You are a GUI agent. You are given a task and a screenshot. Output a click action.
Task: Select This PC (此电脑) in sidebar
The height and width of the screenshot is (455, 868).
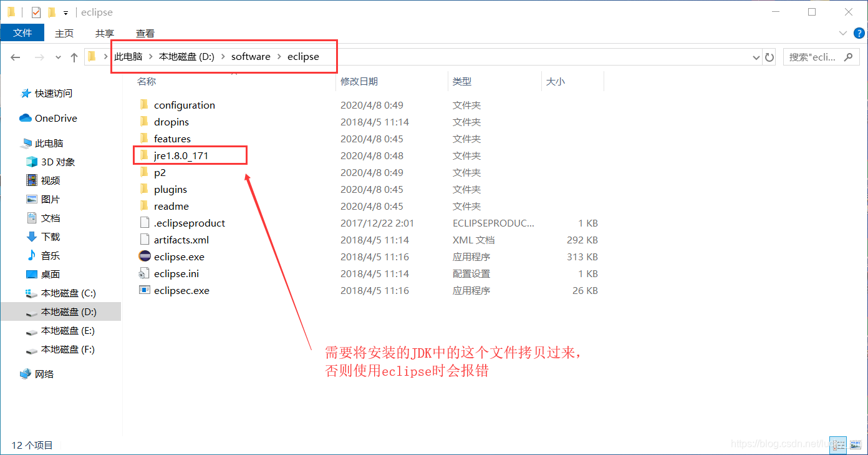pos(42,143)
